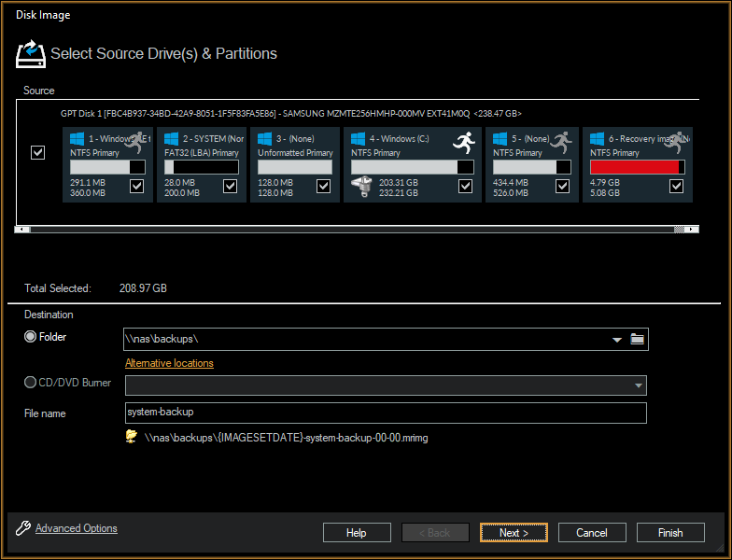Click the red usage bar on Recovery partition
The width and height of the screenshot is (732, 560).
[637, 167]
